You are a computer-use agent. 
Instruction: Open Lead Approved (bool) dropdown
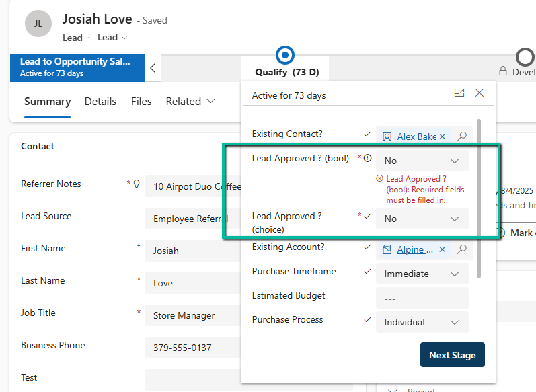pos(422,161)
